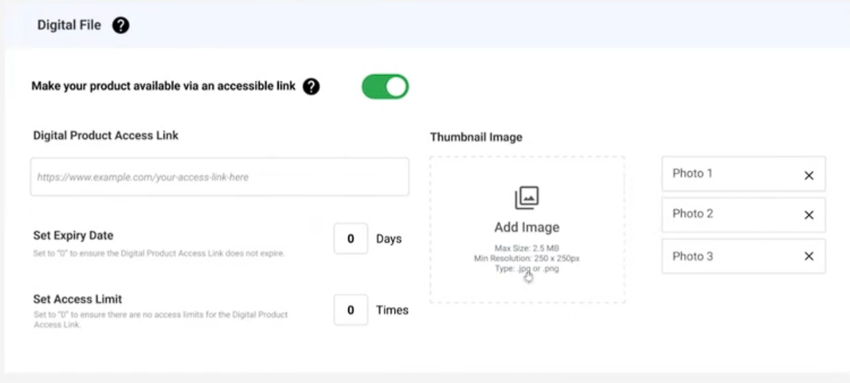Click the Digital Product Access Link field
Screen dimensions: 850x383
click(220, 177)
